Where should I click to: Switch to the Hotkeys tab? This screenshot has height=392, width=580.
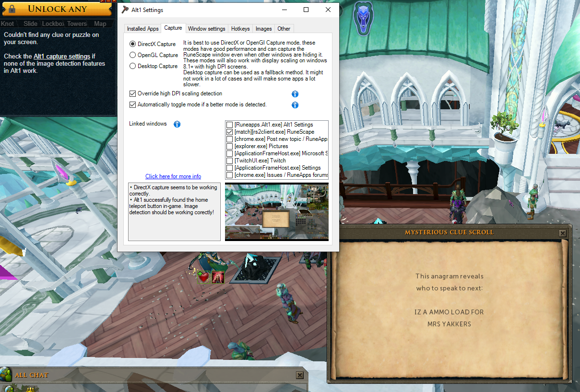pos(240,29)
